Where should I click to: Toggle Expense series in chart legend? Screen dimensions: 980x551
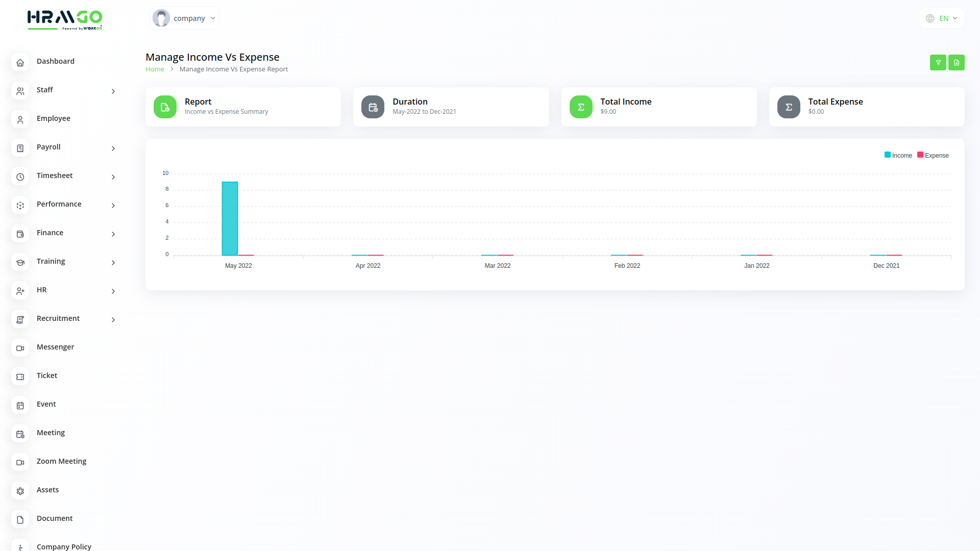click(x=933, y=155)
